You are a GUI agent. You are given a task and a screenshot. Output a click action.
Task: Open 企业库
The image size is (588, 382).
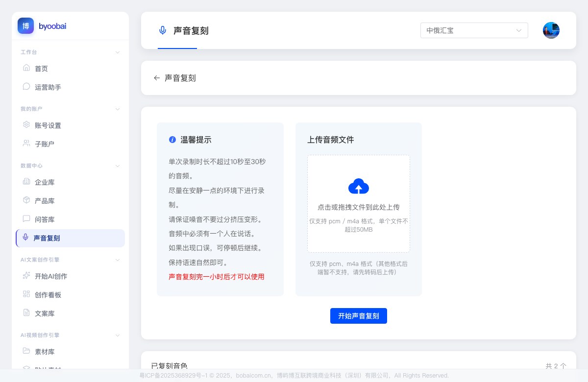tap(70, 182)
